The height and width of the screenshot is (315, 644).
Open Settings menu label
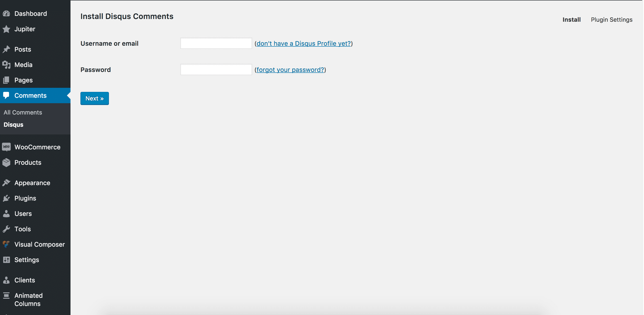tap(27, 260)
